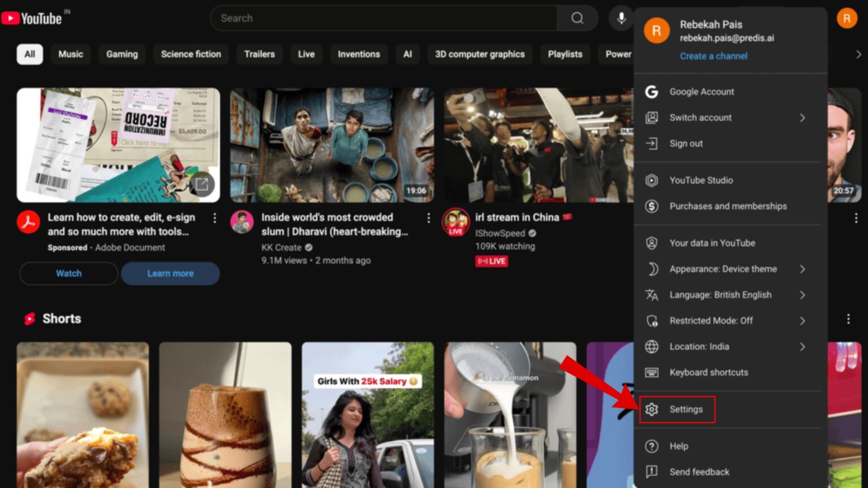Click the YouTube logo home icon

tap(32, 19)
